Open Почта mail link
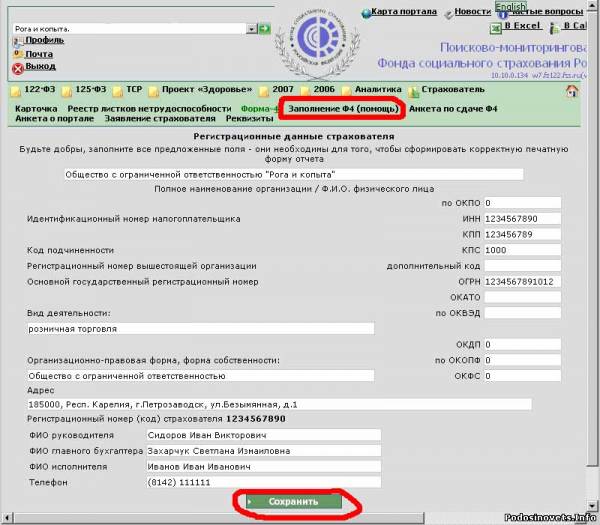 point(39,54)
